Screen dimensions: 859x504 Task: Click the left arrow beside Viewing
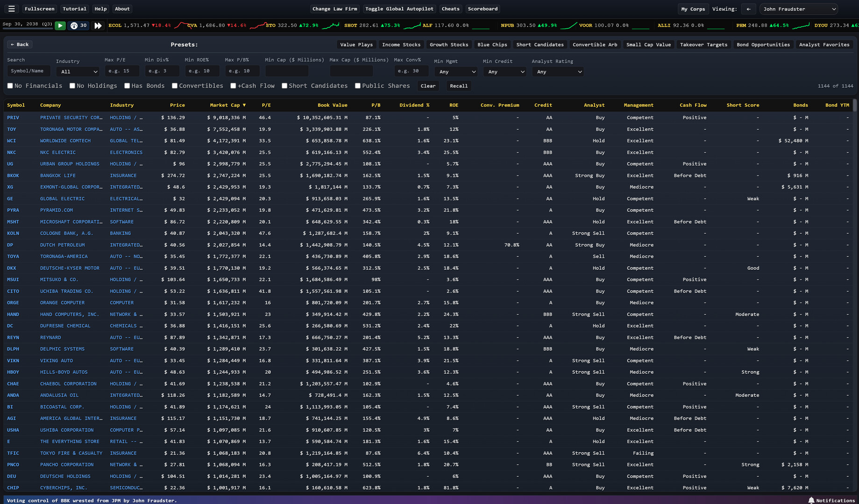748,9
